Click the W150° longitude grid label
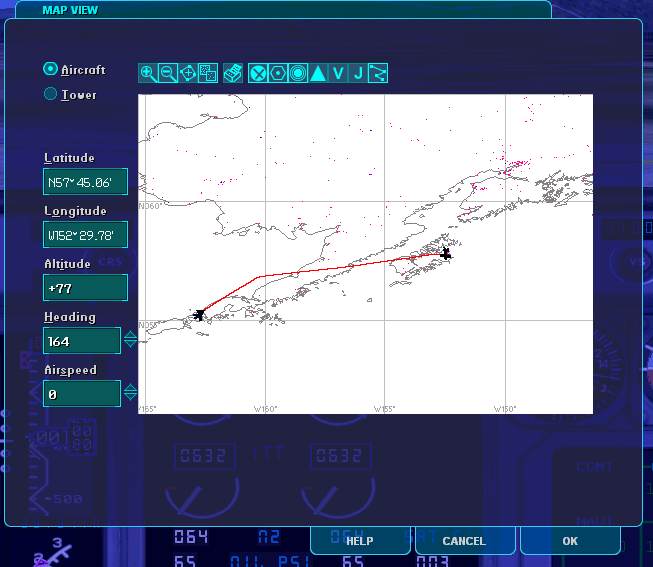Image resolution: width=653 pixels, height=567 pixels. [505, 409]
